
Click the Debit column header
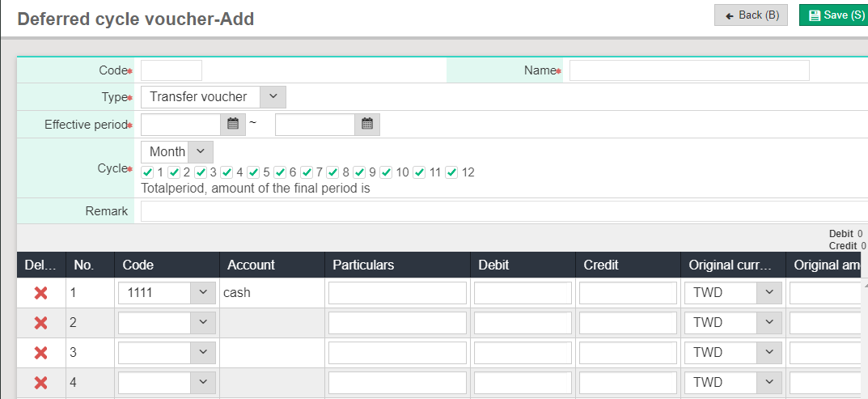(493, 265)
